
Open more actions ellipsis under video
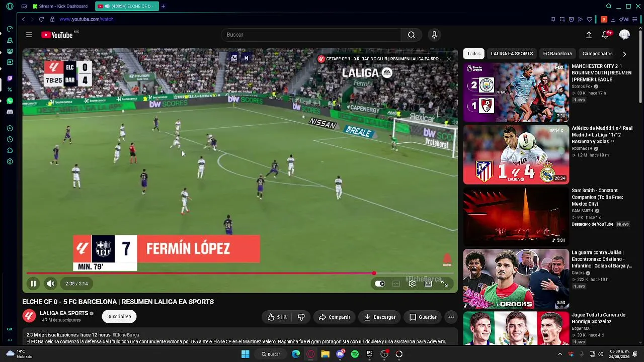(x=451, y=317)
